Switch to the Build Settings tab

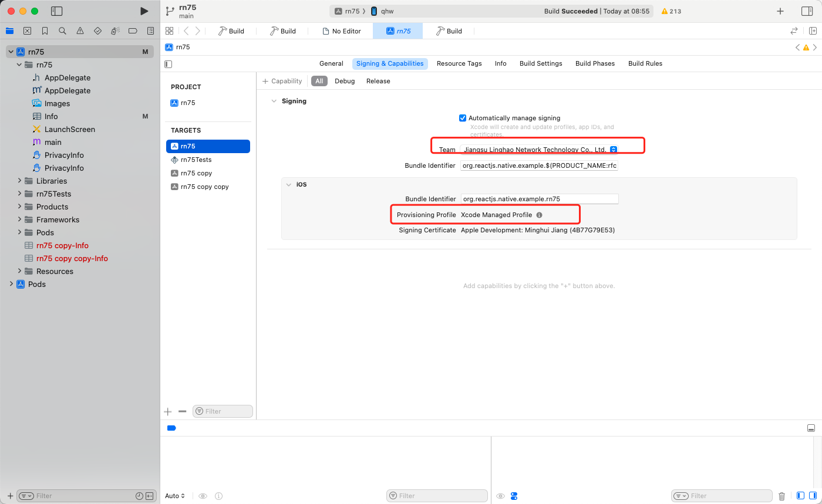540,63
